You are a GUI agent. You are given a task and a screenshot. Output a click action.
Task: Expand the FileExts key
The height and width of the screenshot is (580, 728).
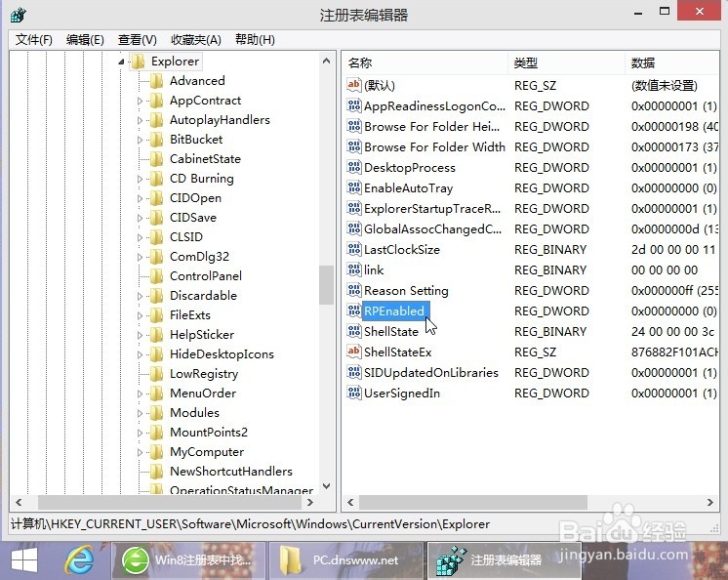click(x=140, y=314)
